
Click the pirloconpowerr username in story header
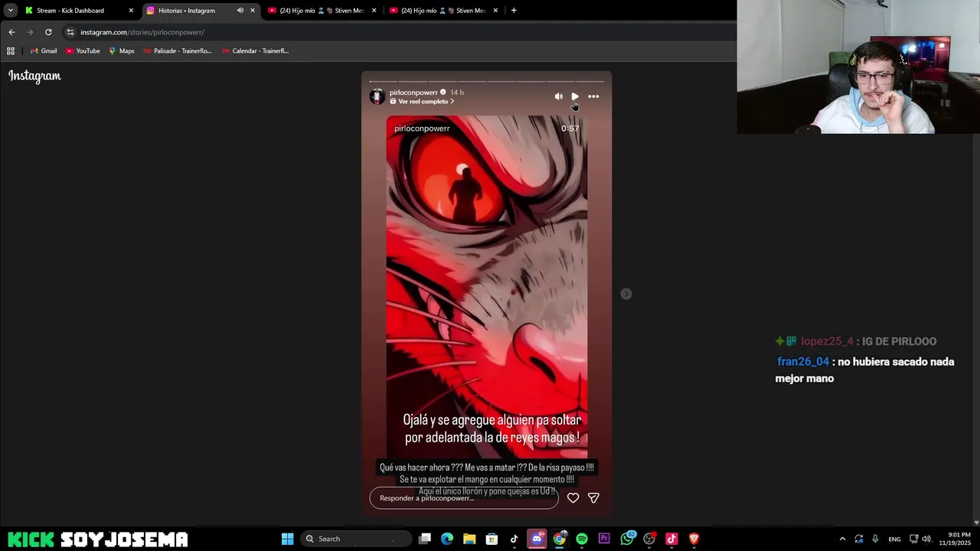click(x=413, y=93)
